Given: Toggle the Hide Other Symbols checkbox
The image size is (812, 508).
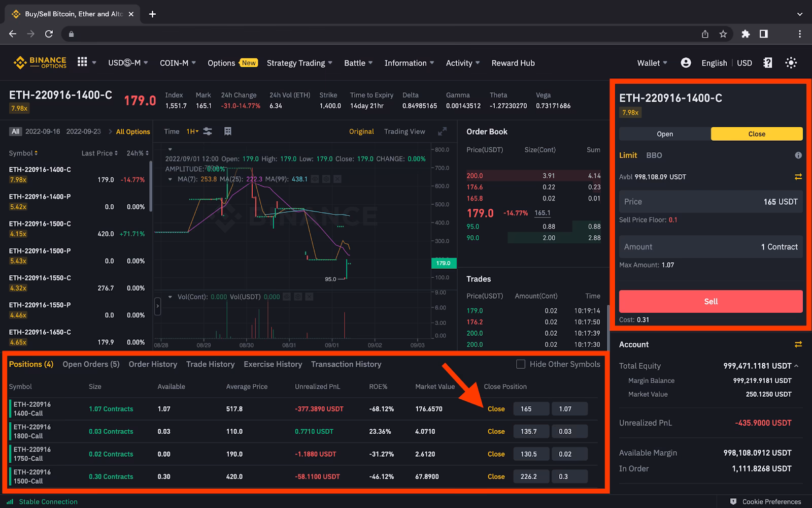Looking at the screenshot, I should (521, 364).
